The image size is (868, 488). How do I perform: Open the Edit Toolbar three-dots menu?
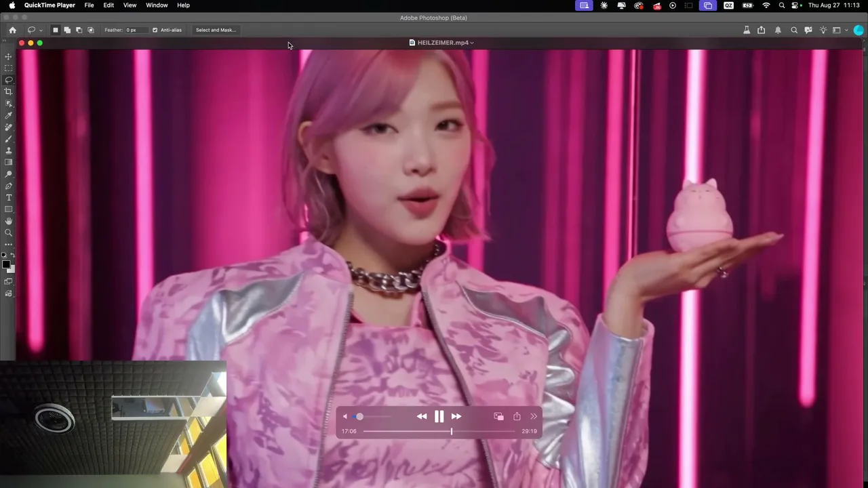click(x=9, y=244)
